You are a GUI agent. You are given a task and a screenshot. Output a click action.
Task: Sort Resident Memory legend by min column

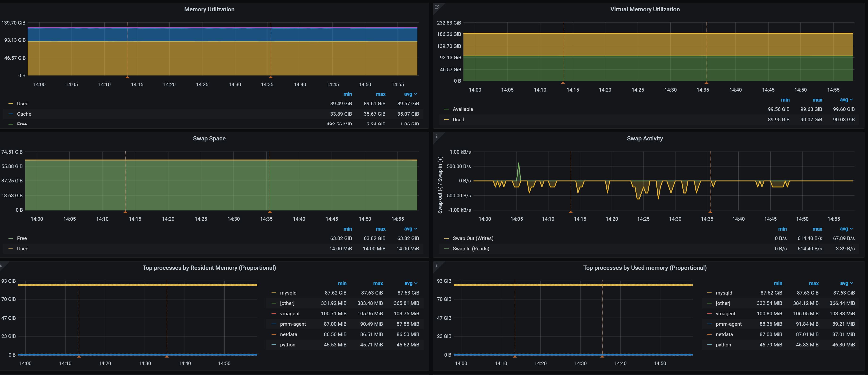pyautogui.click(x=342, y=283)
